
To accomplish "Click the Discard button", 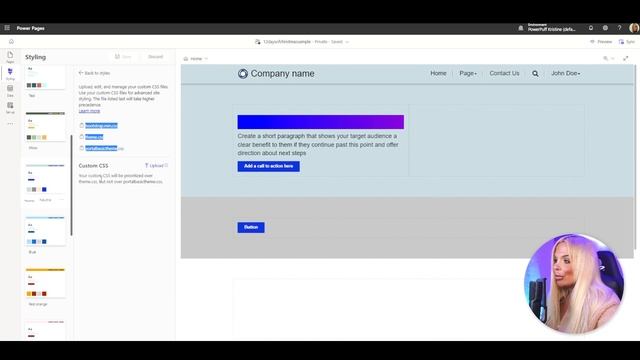I will [156, 57].
